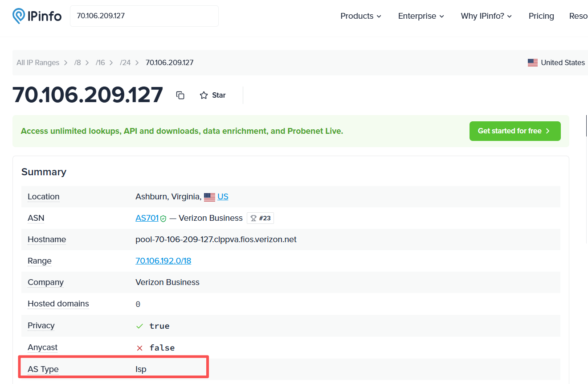Click the 70.106.209.127 breadcrumb item
588x384 pixels.
click(170, 63)
